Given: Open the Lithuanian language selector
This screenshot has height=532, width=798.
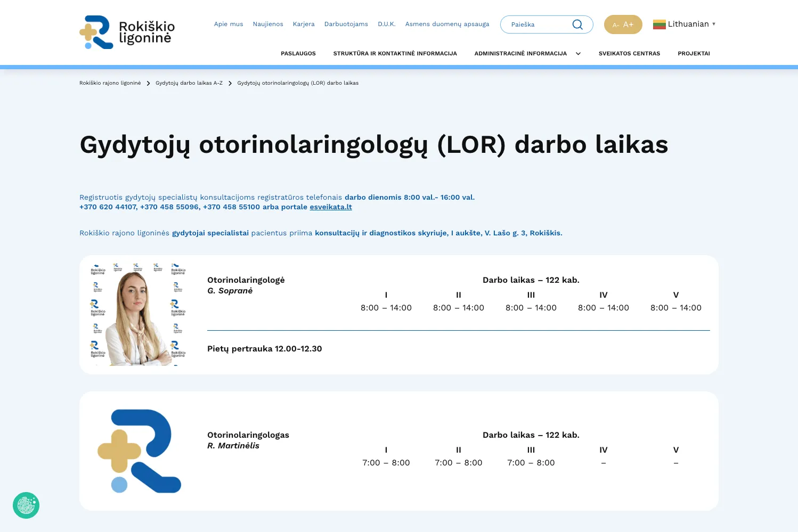Looking at the screenshot, I should pos(689,23).
